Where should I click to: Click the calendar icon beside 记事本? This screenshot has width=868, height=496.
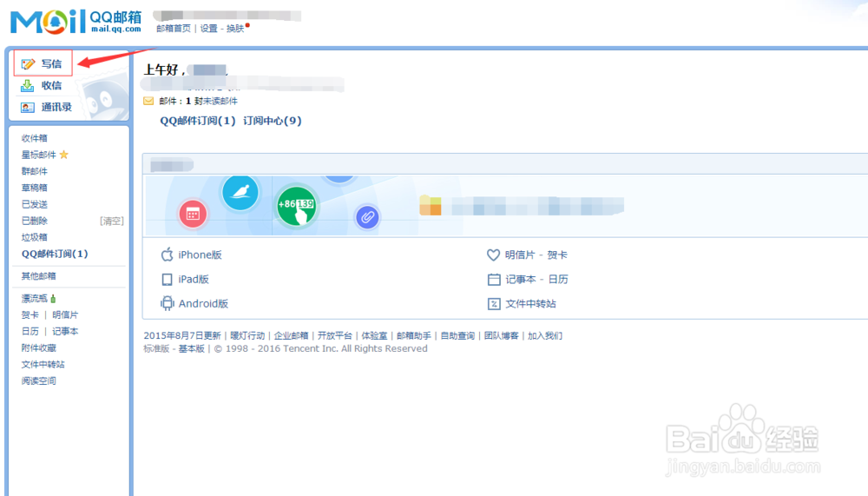[494, 280]
